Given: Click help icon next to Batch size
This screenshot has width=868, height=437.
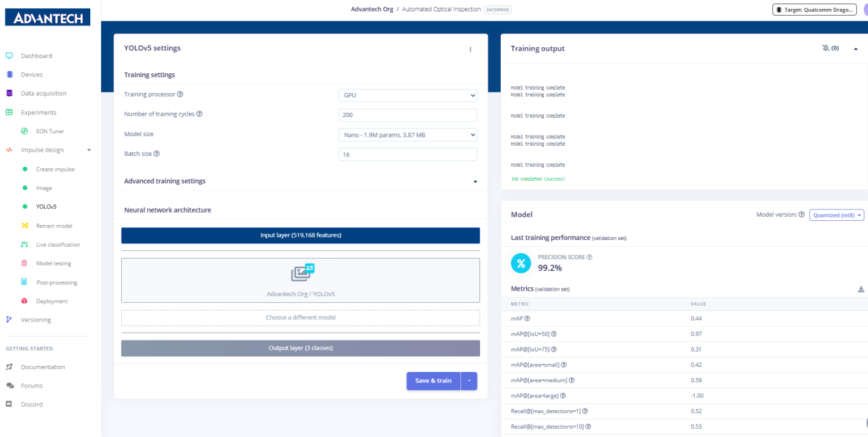Looking at the screenshot, I should point(157,154).
